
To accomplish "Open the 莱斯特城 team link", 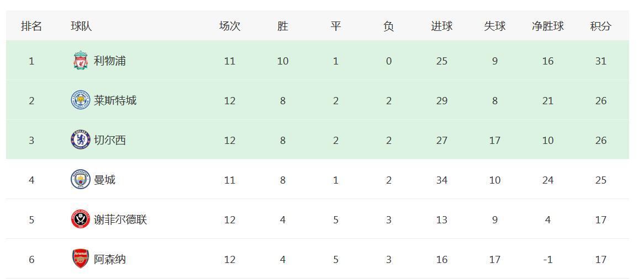I will click(115, 100).
